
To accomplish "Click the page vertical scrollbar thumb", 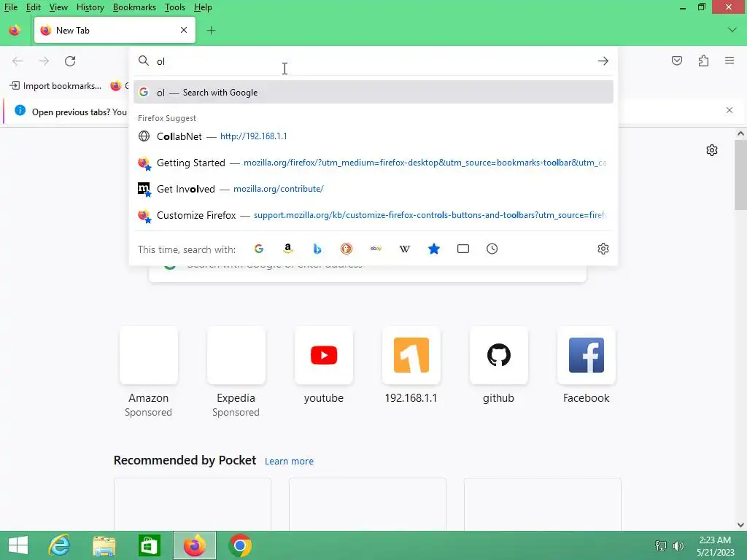I will [740, 175].
